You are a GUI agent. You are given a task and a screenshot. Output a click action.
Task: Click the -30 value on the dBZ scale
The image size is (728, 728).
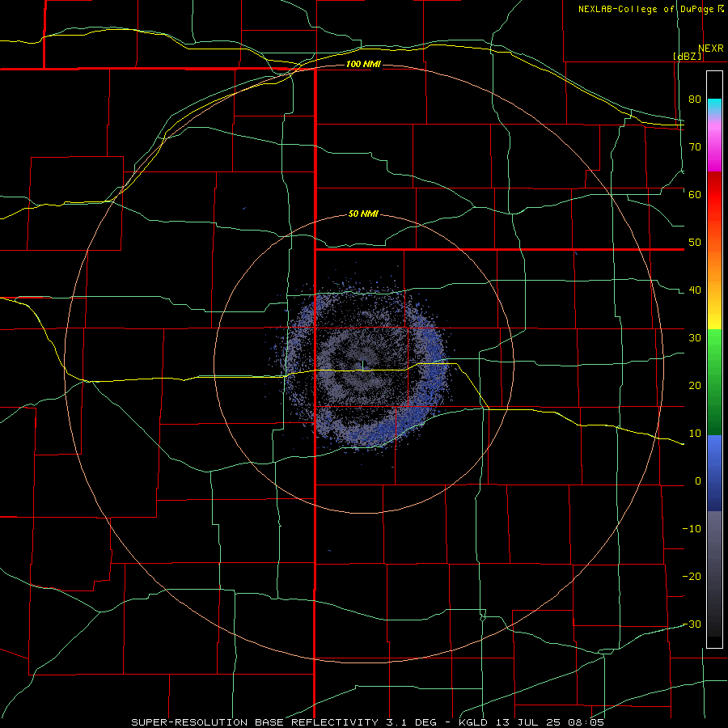click(692, 624)
